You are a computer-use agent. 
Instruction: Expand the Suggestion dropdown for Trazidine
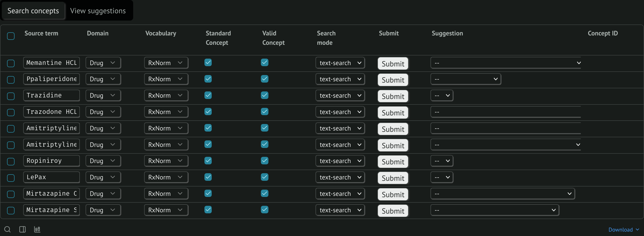tap(442, 95)
